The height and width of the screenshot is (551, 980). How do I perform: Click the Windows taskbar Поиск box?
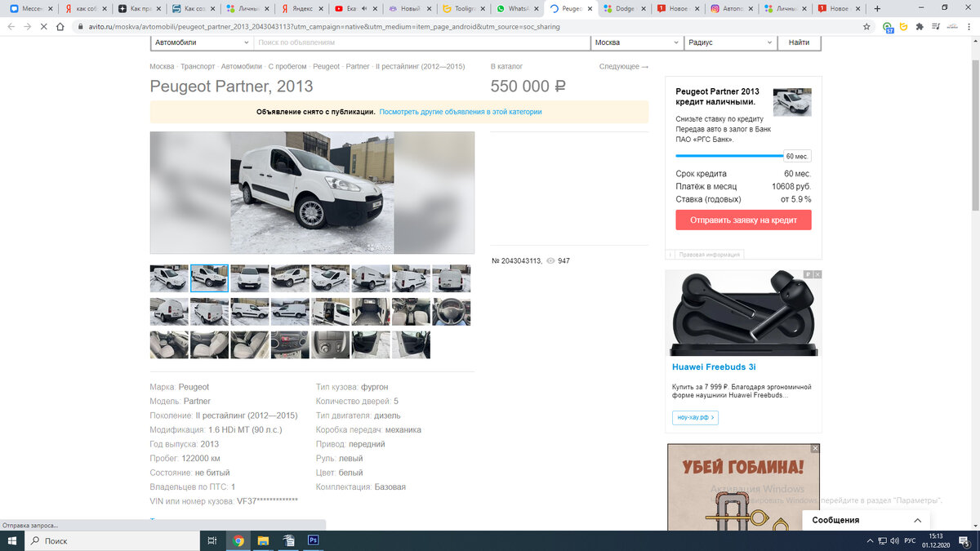click(x=112, y=540)
